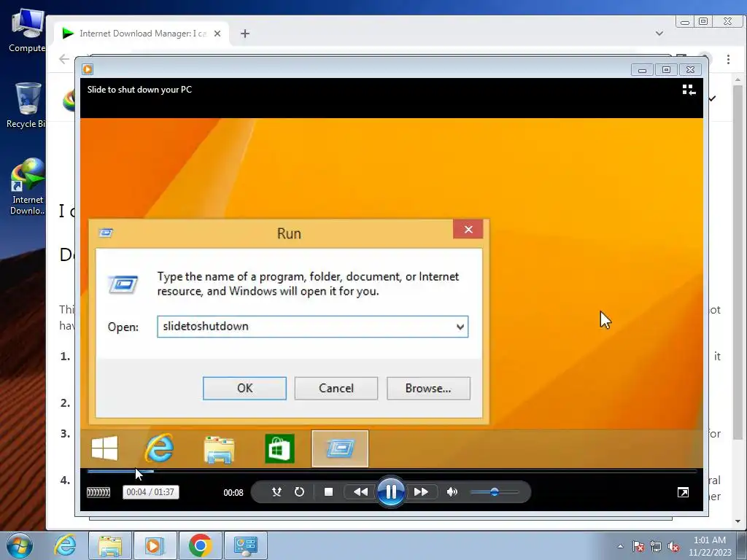The image size is (747, 560).
Task: Pause the video in Media Player
Action: coord(391,492)
